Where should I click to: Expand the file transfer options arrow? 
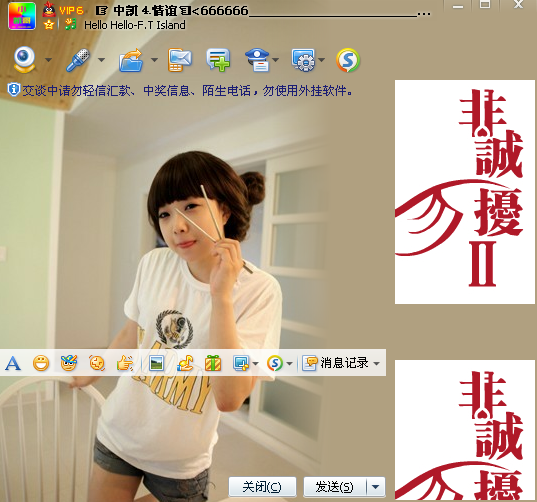coord(154,60)
